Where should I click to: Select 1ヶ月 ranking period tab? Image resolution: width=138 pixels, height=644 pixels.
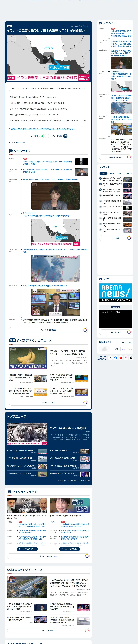coord(128,173)
